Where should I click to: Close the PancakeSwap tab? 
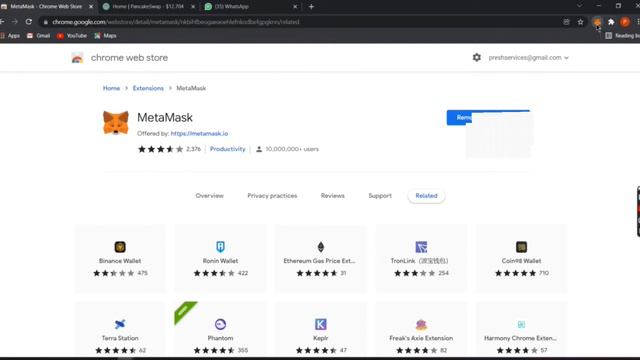[x=193, y=7]
